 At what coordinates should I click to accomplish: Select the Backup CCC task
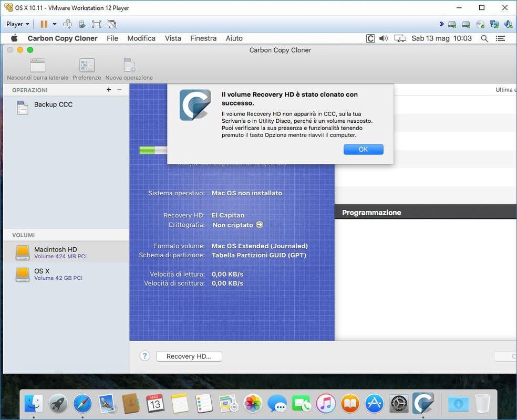66,108
